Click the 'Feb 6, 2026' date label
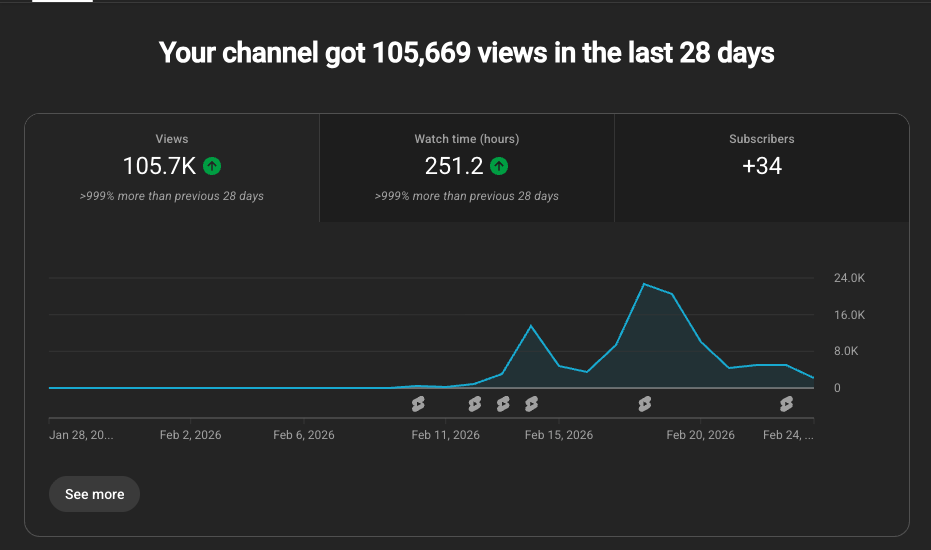The height and width of the screenshot is (550, 931). click(304, 435)
